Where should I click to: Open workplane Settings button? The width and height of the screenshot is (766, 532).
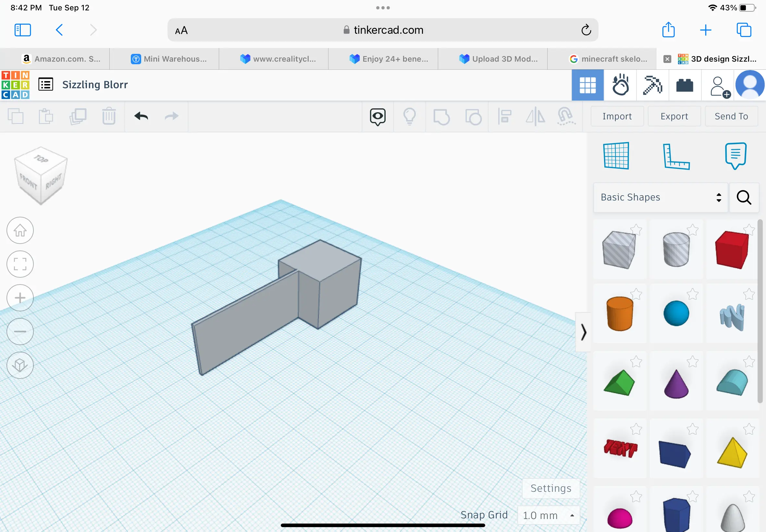tap(551, 488)
